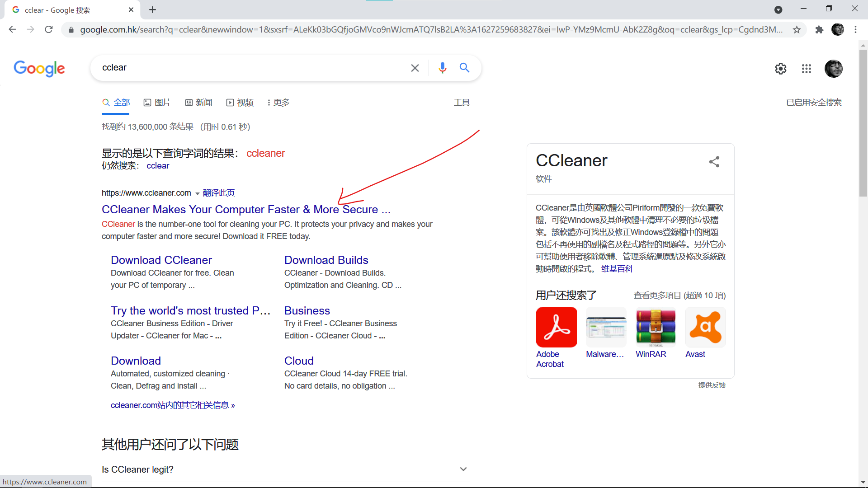The width and height of the screenshot is (868, 488).
Task: Open the 更多 more menu
Action: tap(278, 103)
